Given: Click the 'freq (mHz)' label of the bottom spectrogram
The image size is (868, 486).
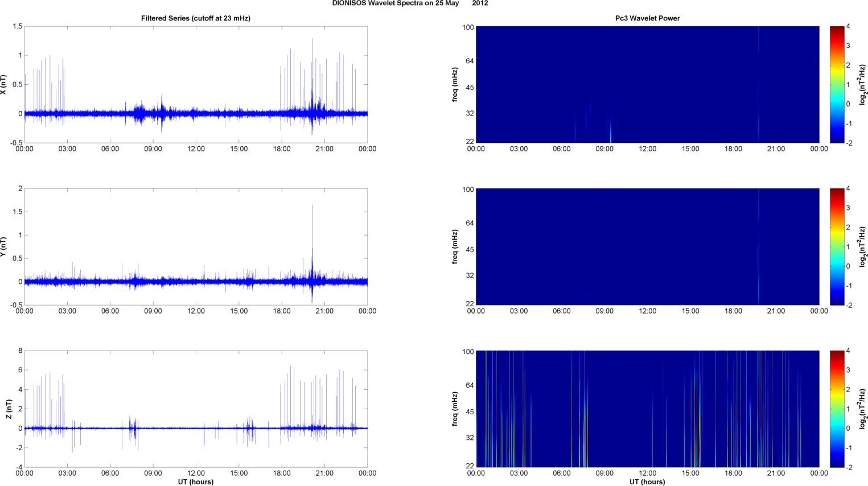Looking at the screenshot, I should click(x=455, y=409).
